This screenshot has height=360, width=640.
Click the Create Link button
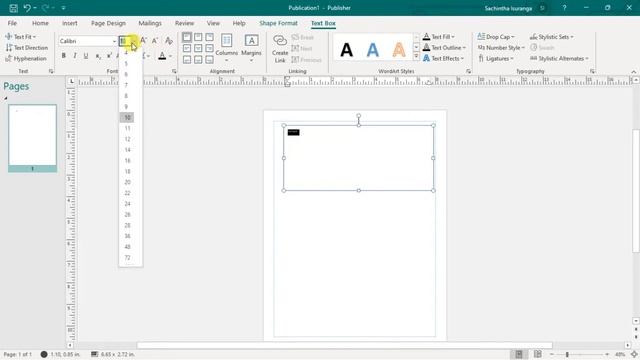click(x=280, y=49)
